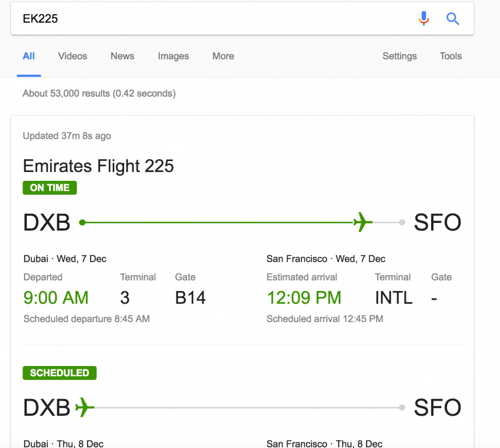This screenshot has width=500, height=448.
Task: Click the airplane icon on the scheduled route
Action: coord(86,407)
